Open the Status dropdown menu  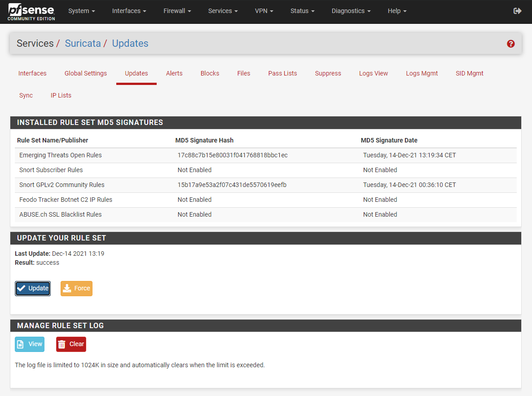pyautogui.click(x=302, y=11)
